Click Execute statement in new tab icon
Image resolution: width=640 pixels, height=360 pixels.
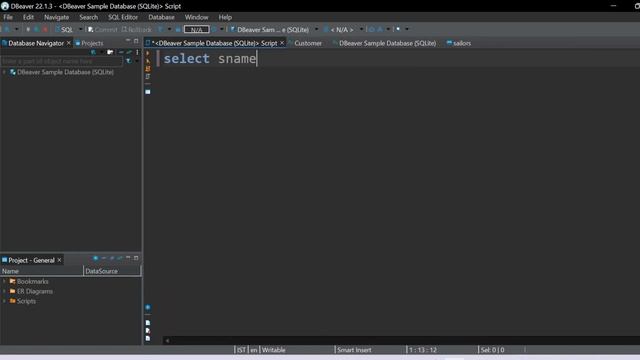[x=148, y=61]
